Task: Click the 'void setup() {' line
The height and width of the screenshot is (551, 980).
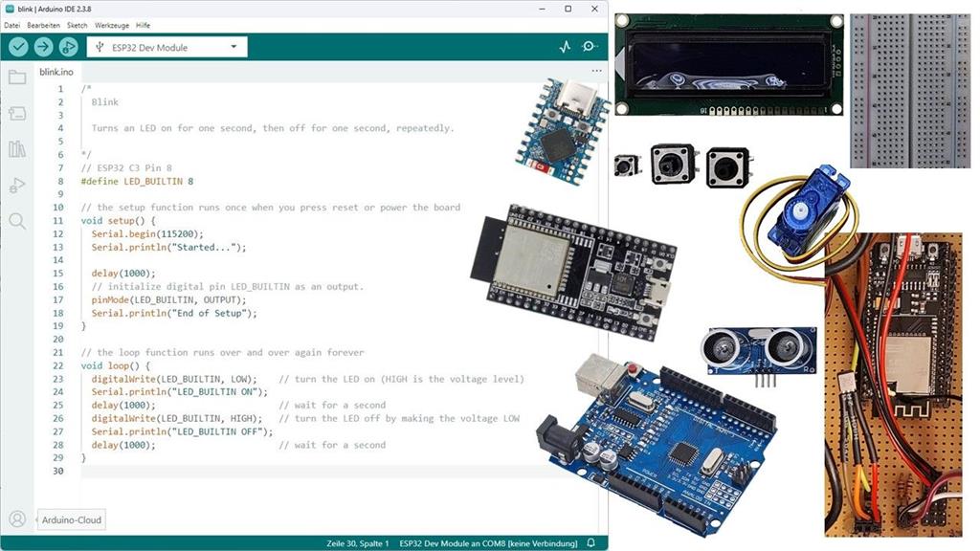Action: click(118, 221)
